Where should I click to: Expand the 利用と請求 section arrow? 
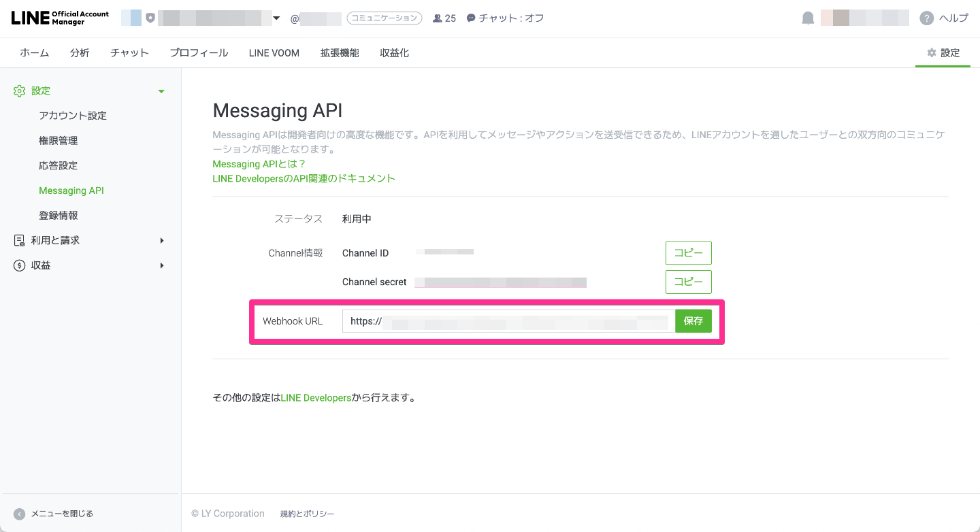(162, 240)
